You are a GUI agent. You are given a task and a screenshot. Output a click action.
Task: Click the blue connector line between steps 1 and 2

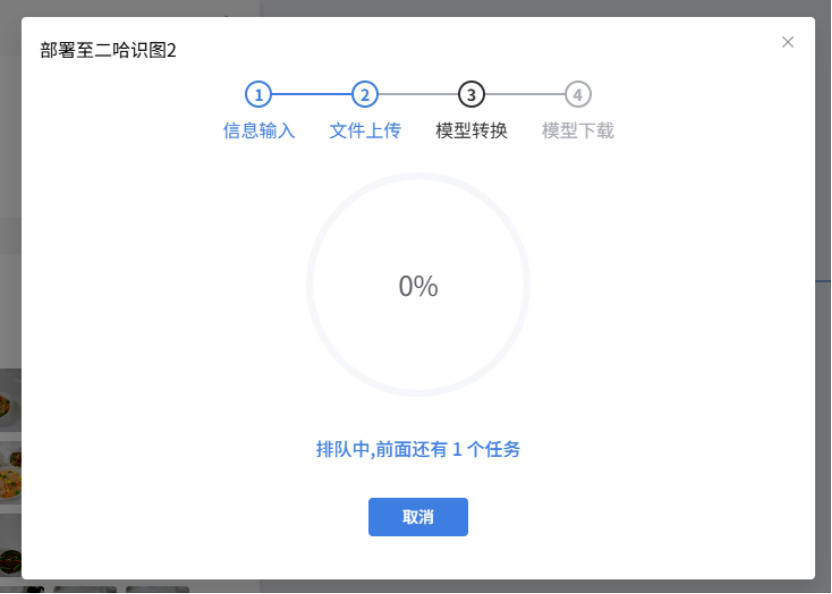pyautogui.click(x=311, y=94)
